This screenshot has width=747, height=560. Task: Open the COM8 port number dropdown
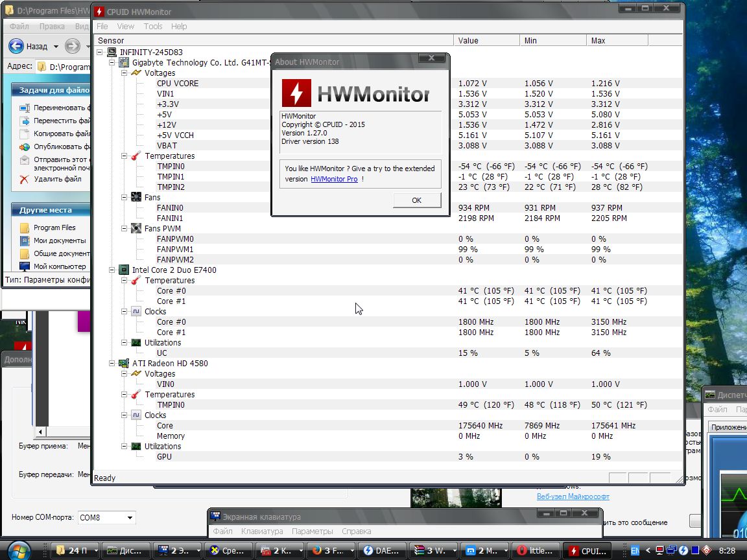tap(130, 518)
